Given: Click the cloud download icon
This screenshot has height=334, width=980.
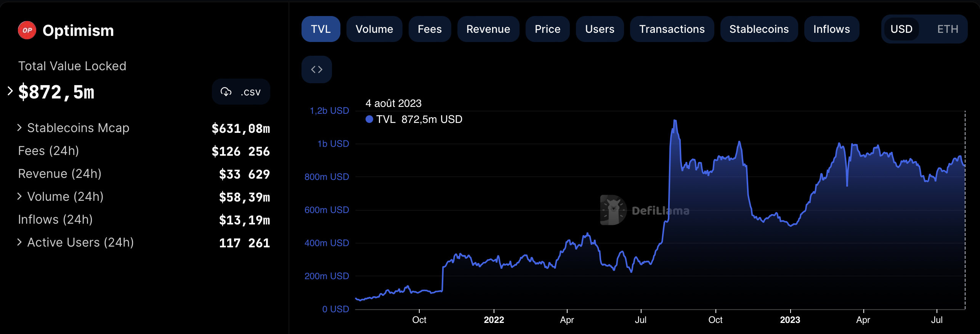Looking at the screenshot, I should point(226,92).
